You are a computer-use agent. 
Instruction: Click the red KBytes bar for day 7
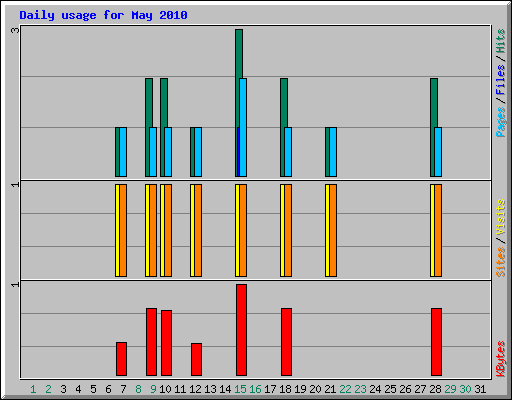[121, 359]
